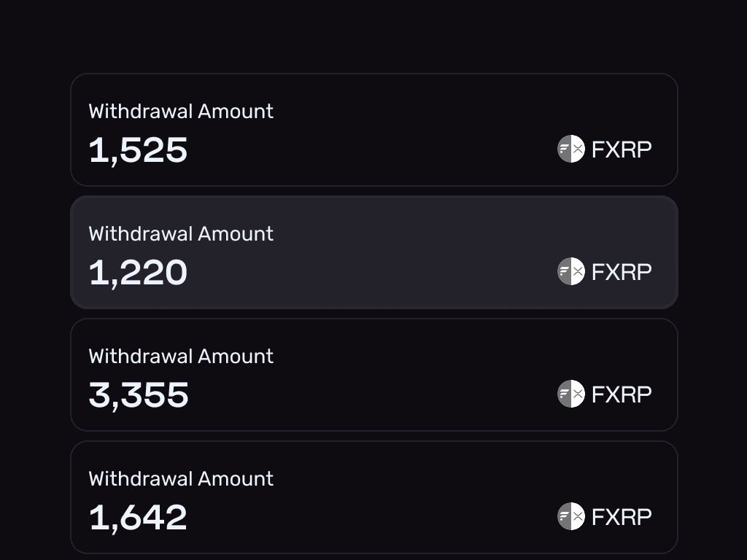
Task: Click the FXRP token label beside 3,355
Action: 622,394
